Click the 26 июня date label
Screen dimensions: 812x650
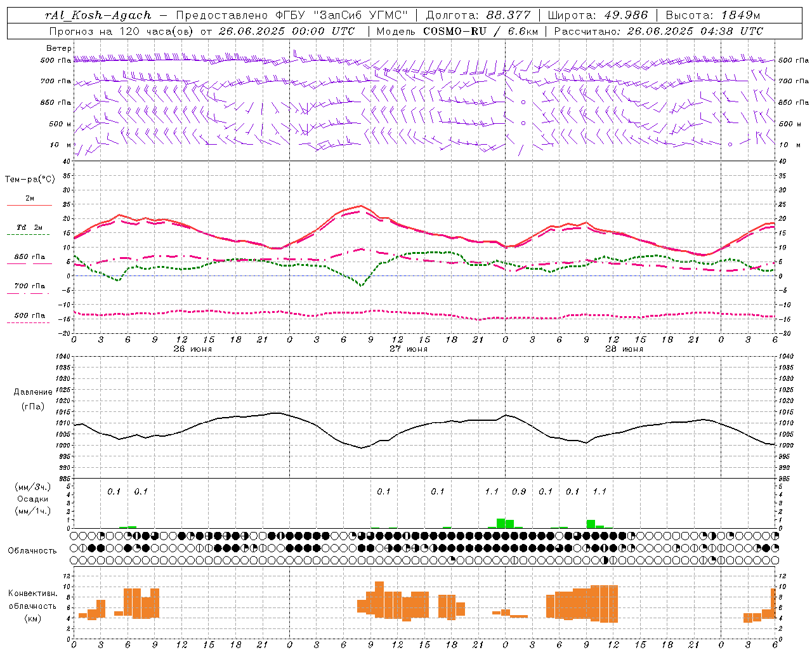pyautogui.click(x=192, y=349)
